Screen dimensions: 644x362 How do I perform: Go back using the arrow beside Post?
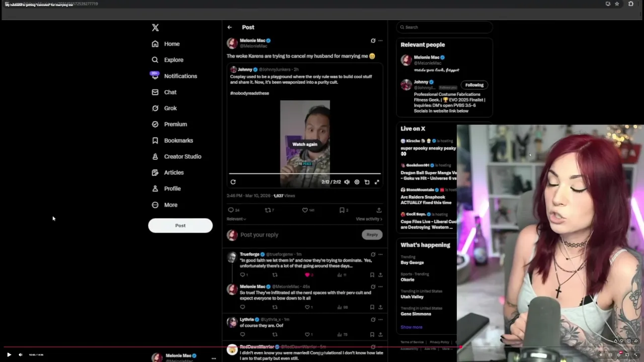point(229,27)
